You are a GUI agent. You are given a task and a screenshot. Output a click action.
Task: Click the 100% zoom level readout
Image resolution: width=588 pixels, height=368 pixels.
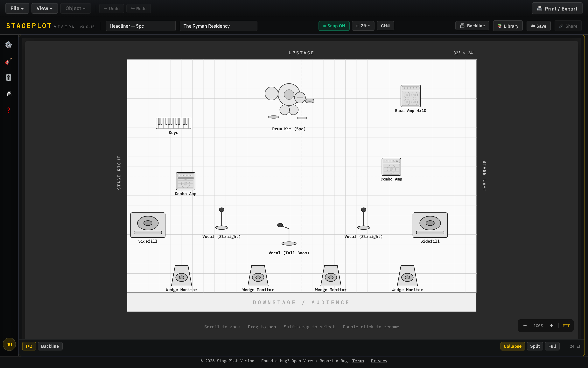coord(538,326)
